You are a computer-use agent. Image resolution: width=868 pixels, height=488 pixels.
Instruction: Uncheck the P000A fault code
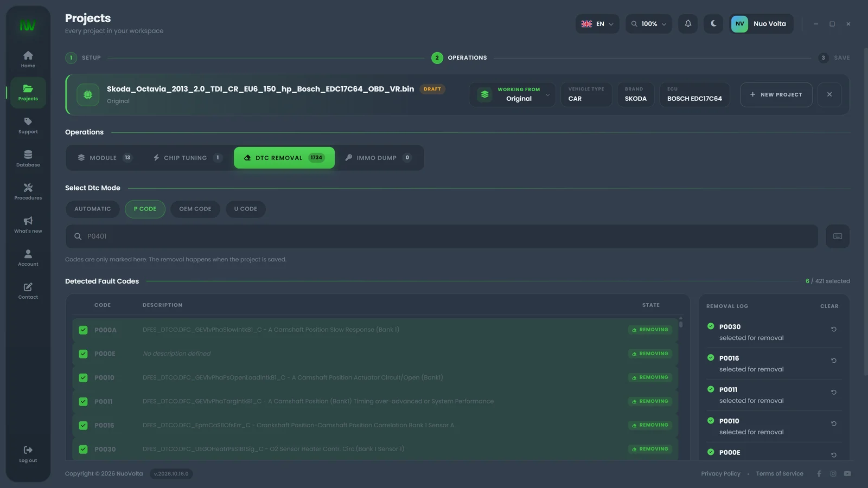click(x=83, y=330)
